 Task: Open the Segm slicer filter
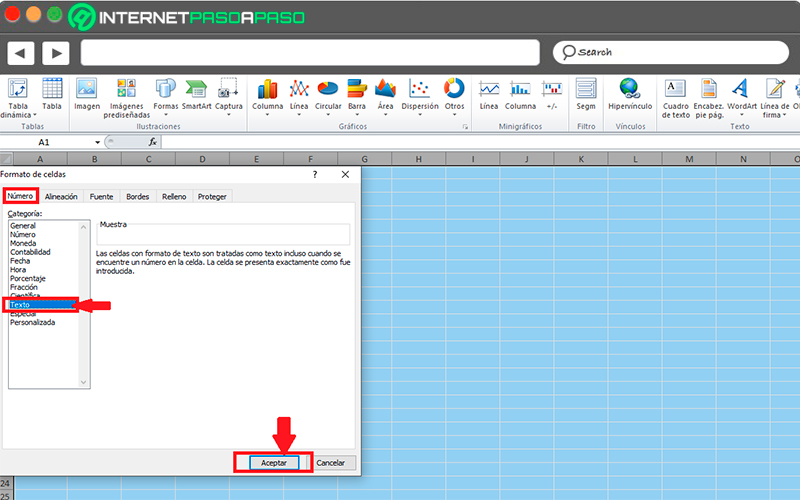tap(586, 94)
